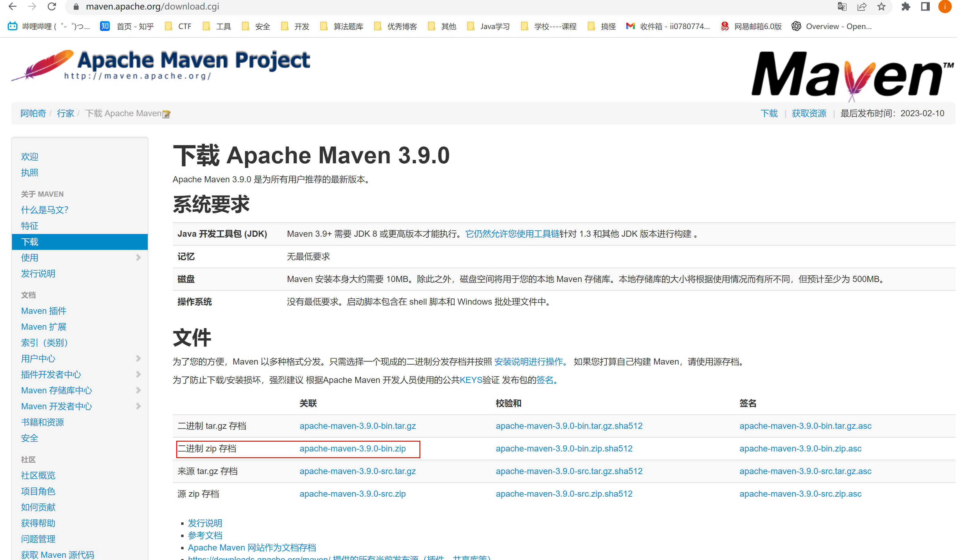Open apache-maven-3.9.0-src.tar.gz.asc signature

coord(805,471)
